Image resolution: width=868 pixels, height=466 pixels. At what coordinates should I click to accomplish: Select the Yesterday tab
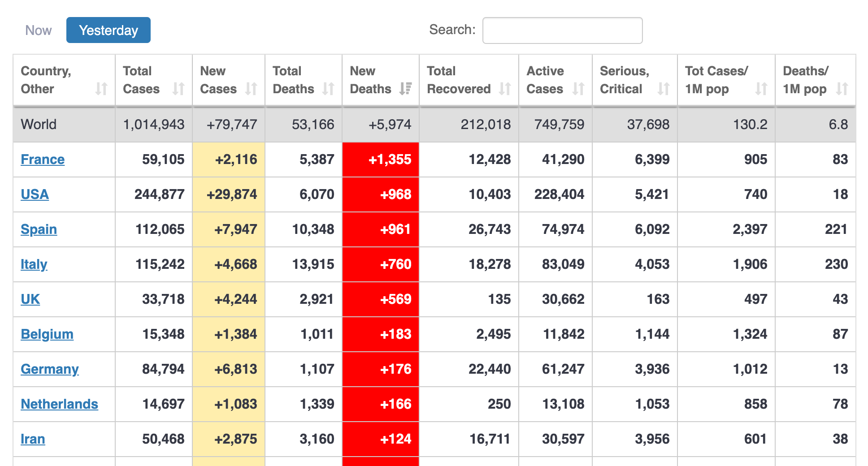pyautogui.click(x=108, y=30)
